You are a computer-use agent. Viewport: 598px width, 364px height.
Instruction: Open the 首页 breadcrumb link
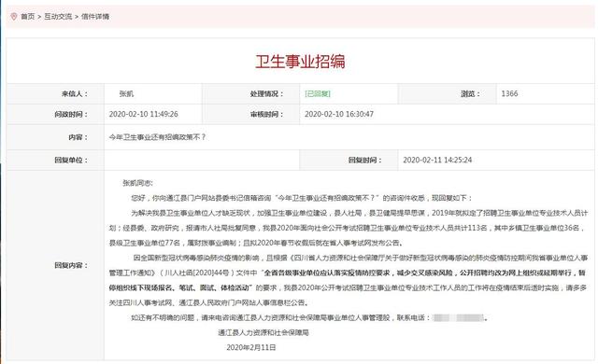pos(27,17)
